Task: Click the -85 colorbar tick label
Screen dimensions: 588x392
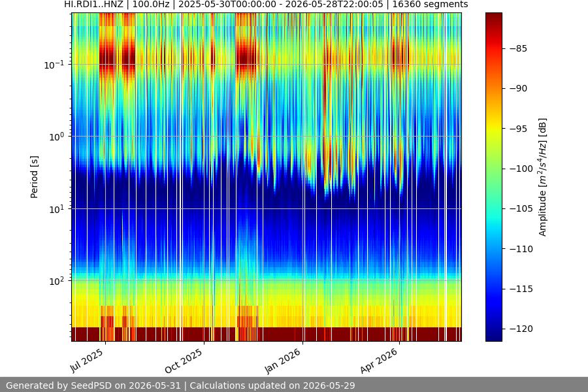Action: [x=518, y=48]
